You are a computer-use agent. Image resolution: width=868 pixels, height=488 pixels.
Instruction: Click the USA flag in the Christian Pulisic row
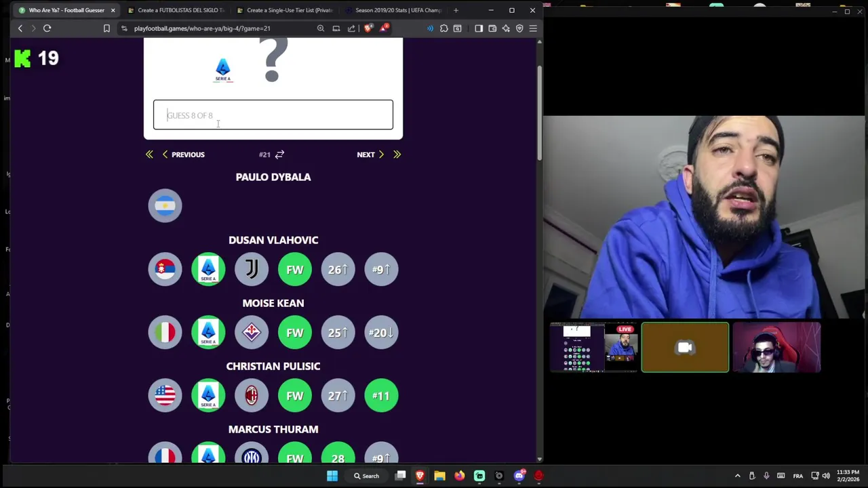click(x=165, y=395)
